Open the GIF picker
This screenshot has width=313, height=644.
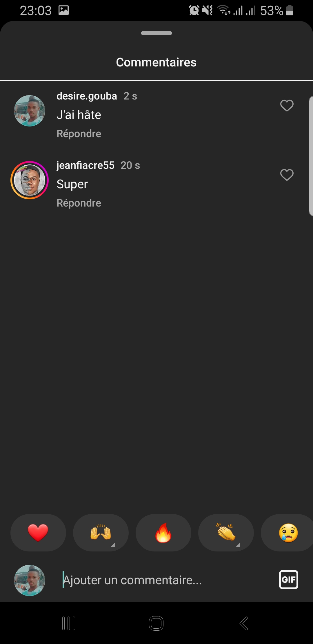click(288, 580)
